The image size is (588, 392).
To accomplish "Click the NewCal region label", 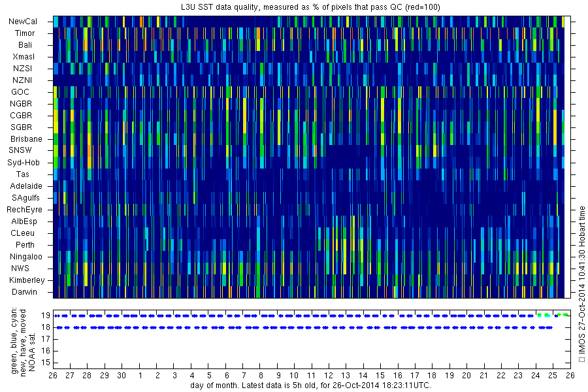I will (23, 22).
